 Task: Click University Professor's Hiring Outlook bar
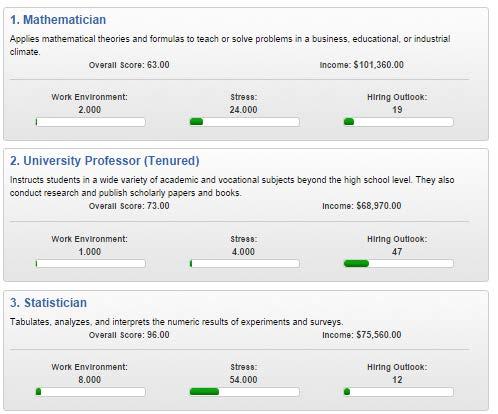point(398,264)
